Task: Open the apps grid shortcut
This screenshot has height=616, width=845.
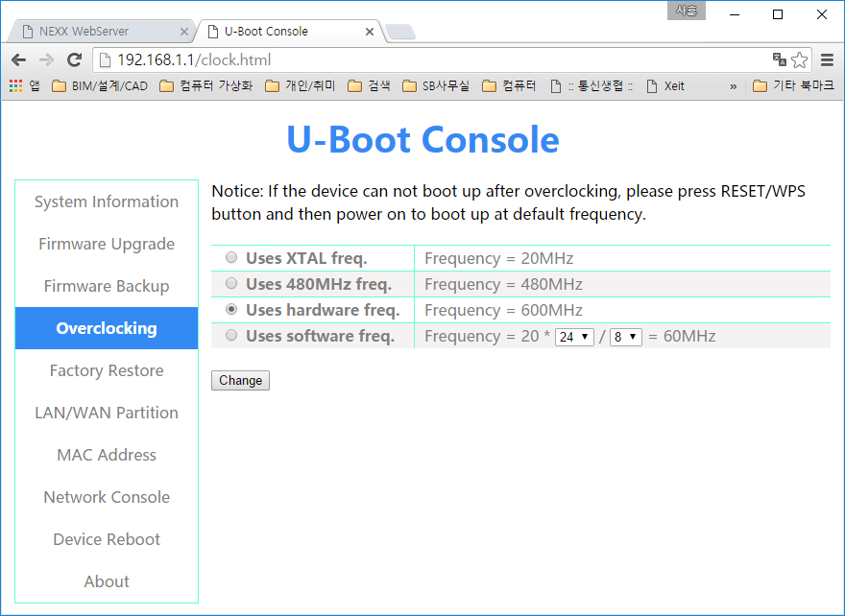Action: point(15,86)
